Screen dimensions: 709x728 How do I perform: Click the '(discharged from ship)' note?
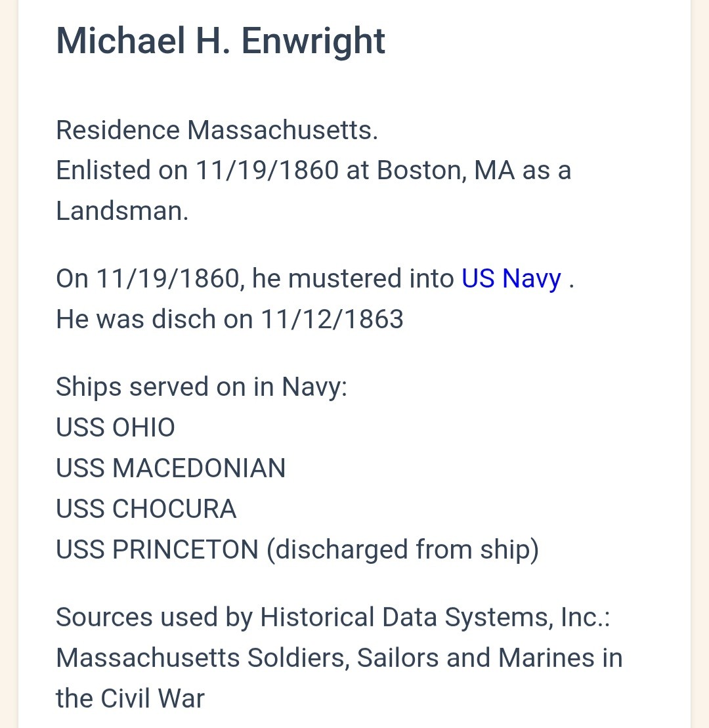[402, 550]
